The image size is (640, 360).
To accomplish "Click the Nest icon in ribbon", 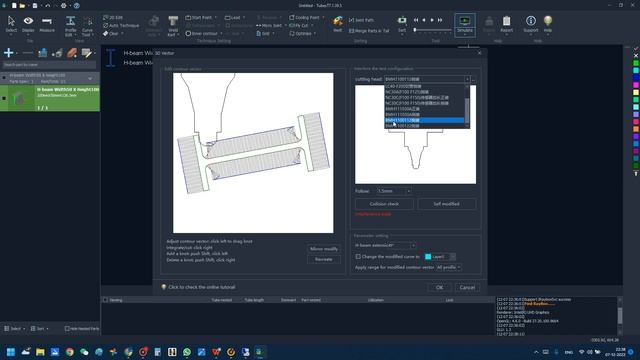I will [338, 24].
